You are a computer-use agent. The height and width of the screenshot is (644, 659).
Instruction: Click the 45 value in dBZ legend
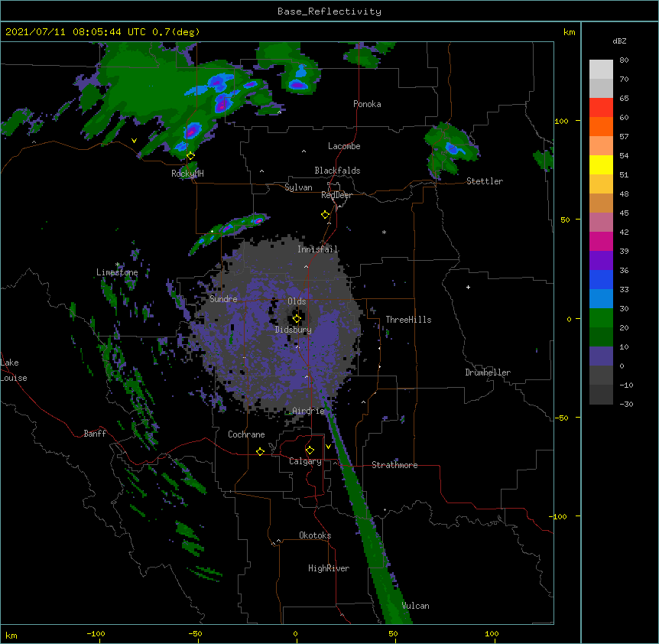click(624, 213)
